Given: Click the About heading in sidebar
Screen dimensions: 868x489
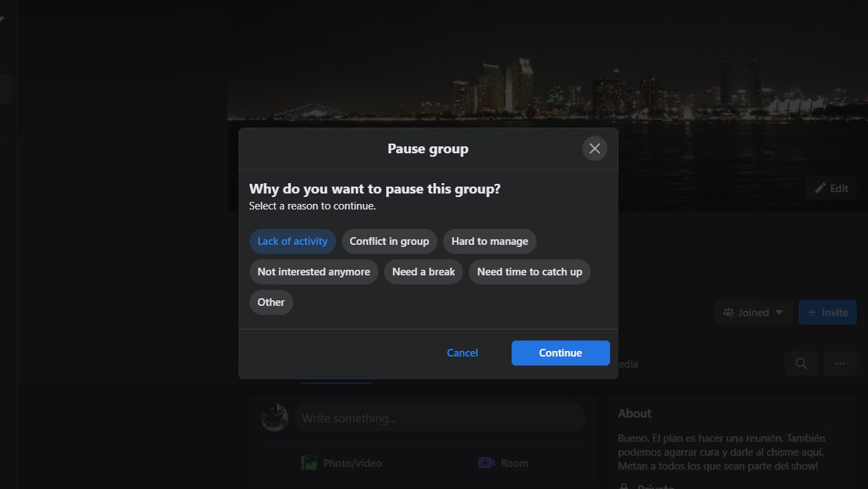Looking at the screenshot, I should pos(634,413).
